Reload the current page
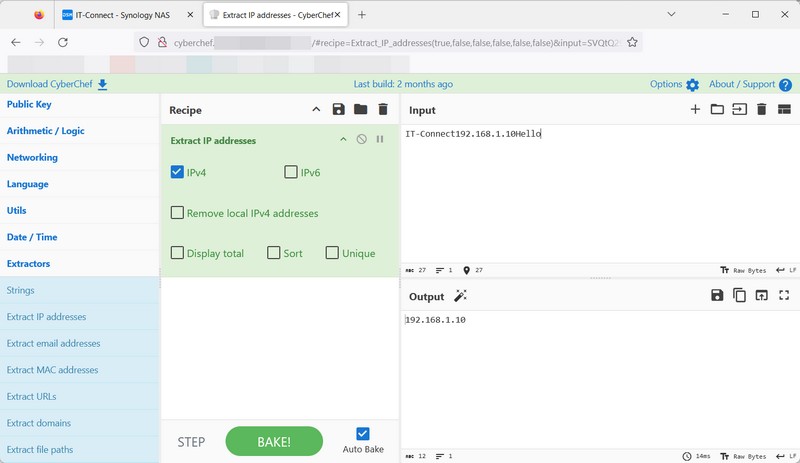 pos(63,42)
